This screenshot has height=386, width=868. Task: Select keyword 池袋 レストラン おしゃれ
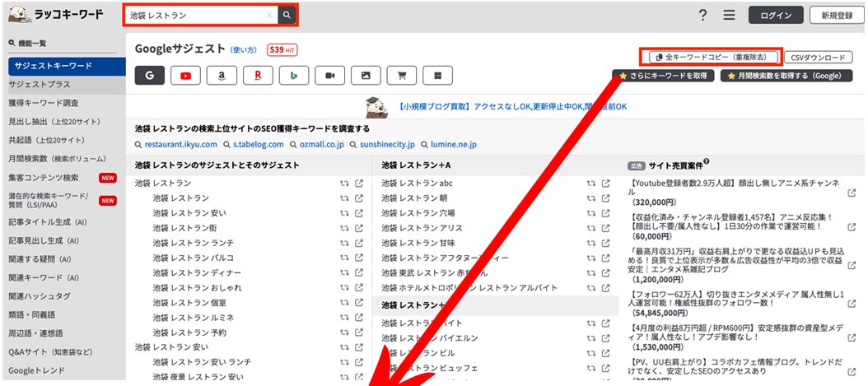tap(197, 287)
